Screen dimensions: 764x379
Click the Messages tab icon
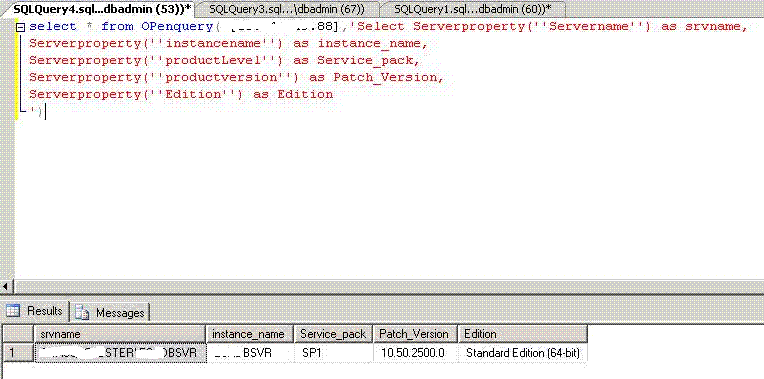[x=82, y=312]
